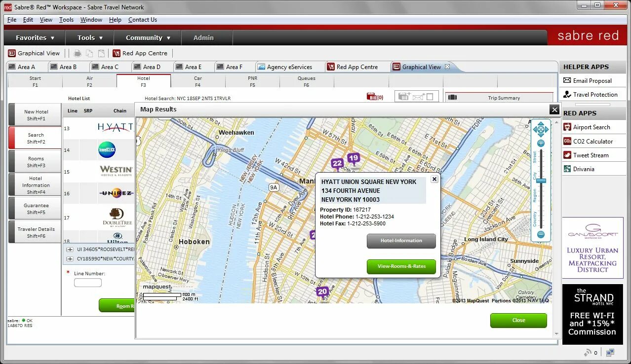Screen dimensions: 631x364
Task: Close the Graphical View tab
Action: 447,67
